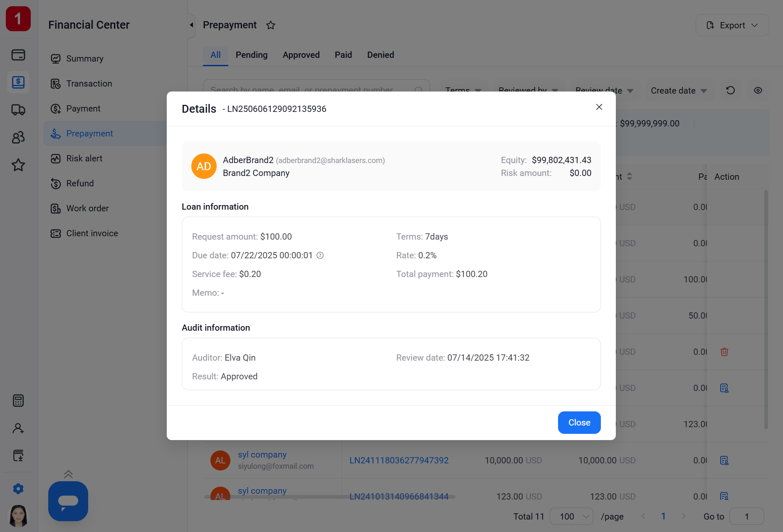Click the due date help question icon
This screenshot has width=783, height=532.
coord(320,255)
